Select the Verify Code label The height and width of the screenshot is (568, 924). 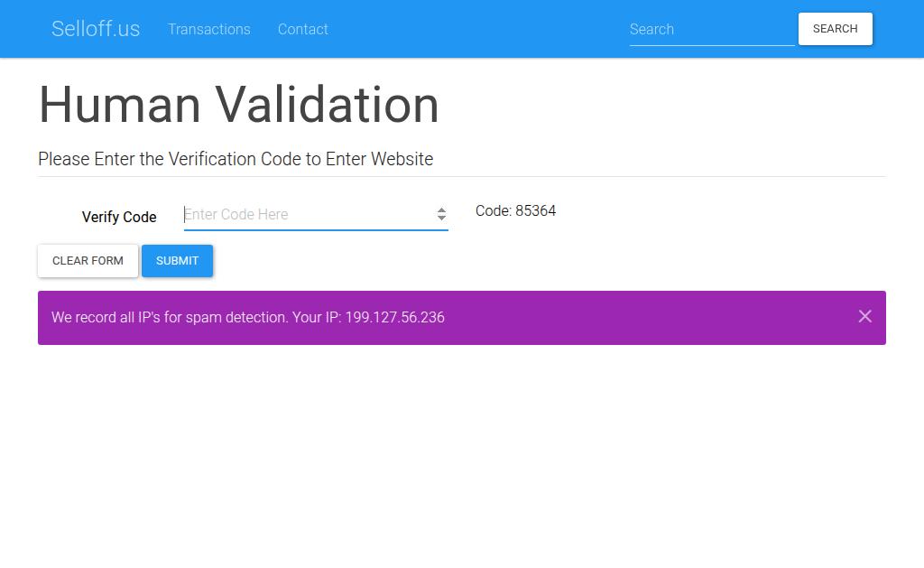[x=119, y=217]
